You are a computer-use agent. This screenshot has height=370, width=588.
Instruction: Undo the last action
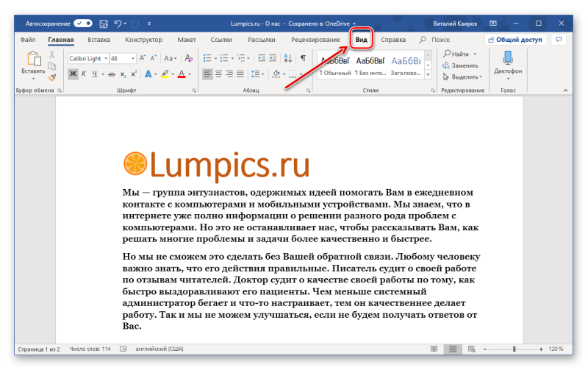118,24
